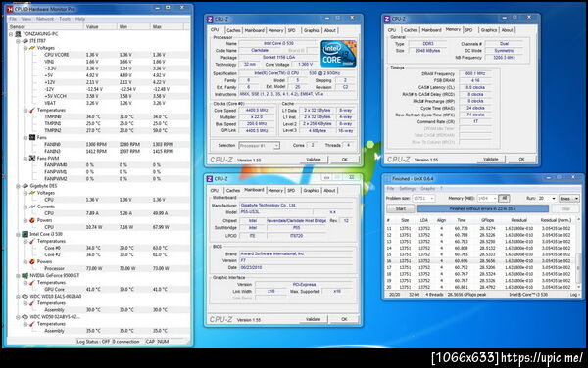The width and height of the screenshot is (588, 368).
Task: Click OK in the CPU-Z Mainboard window
Action: click(x=344, y=319)
